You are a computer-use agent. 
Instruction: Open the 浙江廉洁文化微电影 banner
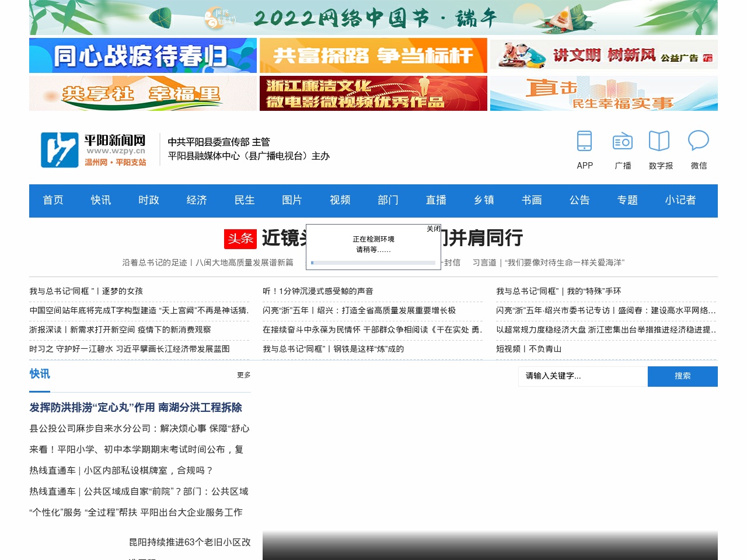(373, 93)
